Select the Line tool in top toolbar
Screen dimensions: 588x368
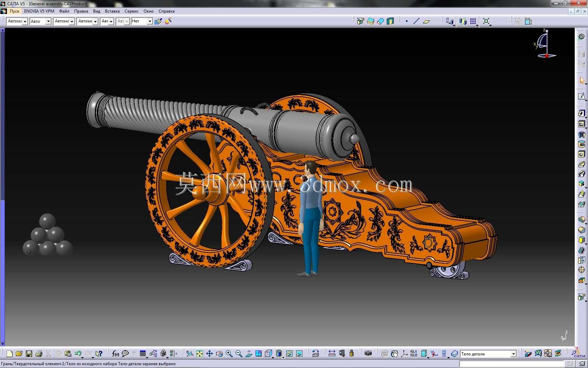click(x=416, y=21)
